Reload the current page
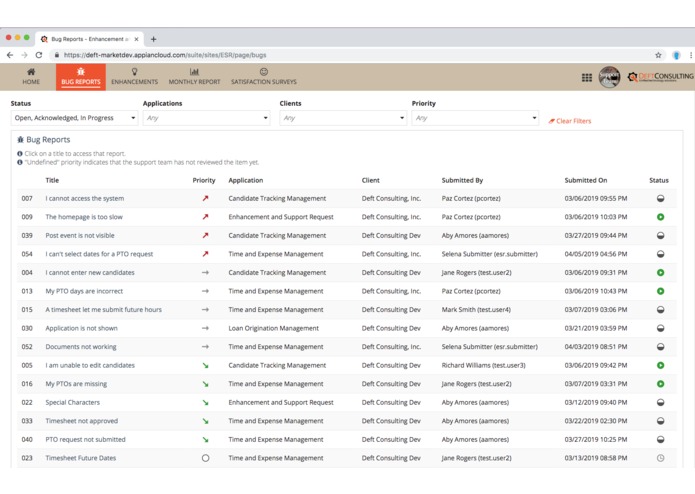 click(x=39, y=55)
